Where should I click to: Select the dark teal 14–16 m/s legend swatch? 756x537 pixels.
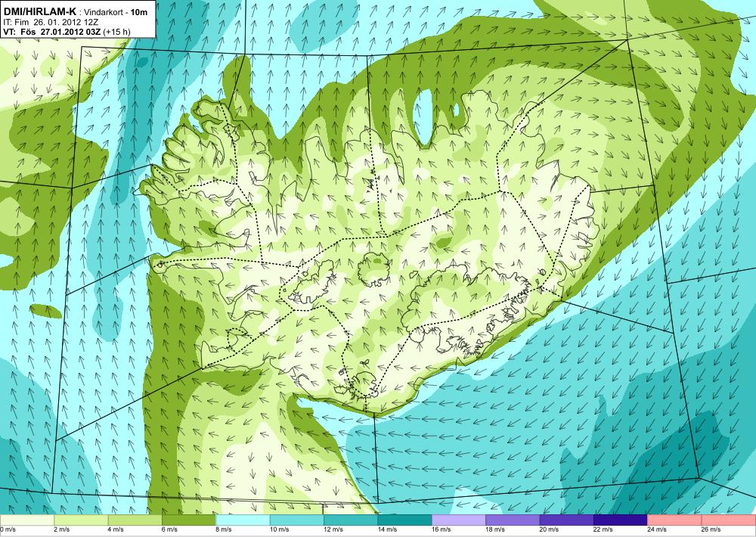pos(405,520)
